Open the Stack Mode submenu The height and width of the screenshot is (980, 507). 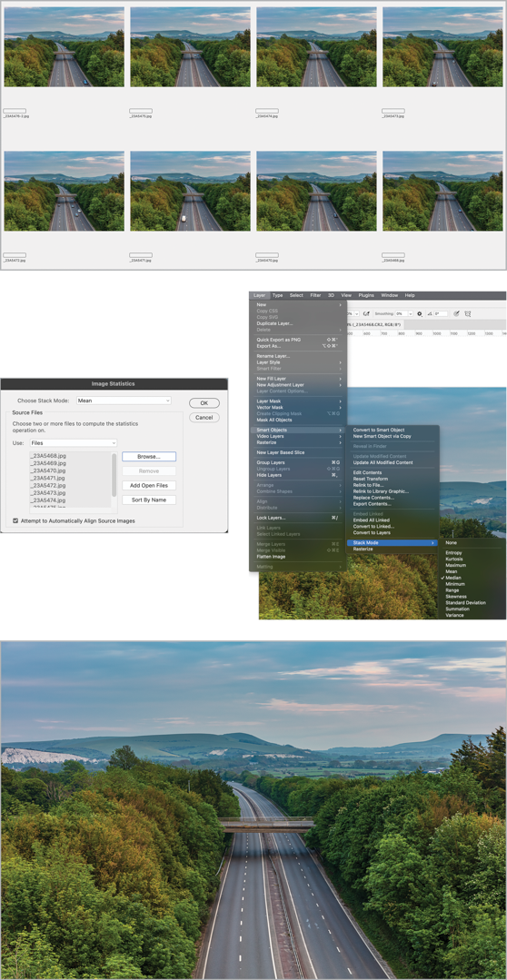tap(393, 542)
